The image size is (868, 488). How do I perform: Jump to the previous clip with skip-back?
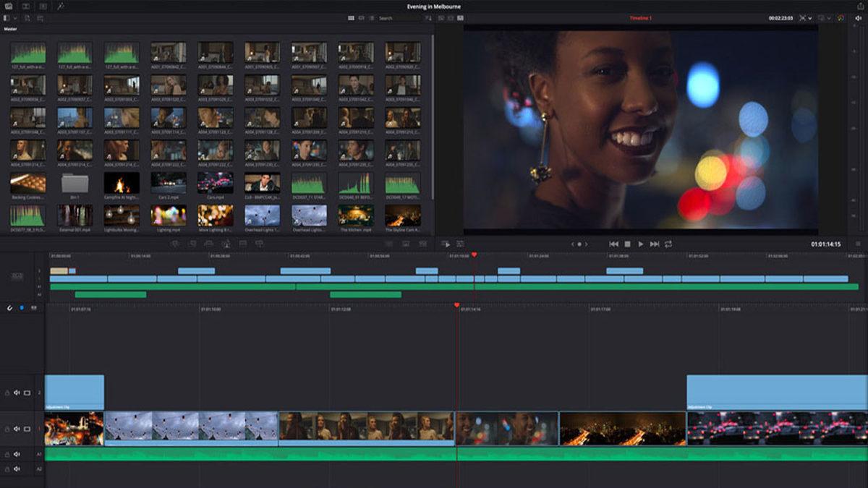point(613,244)
